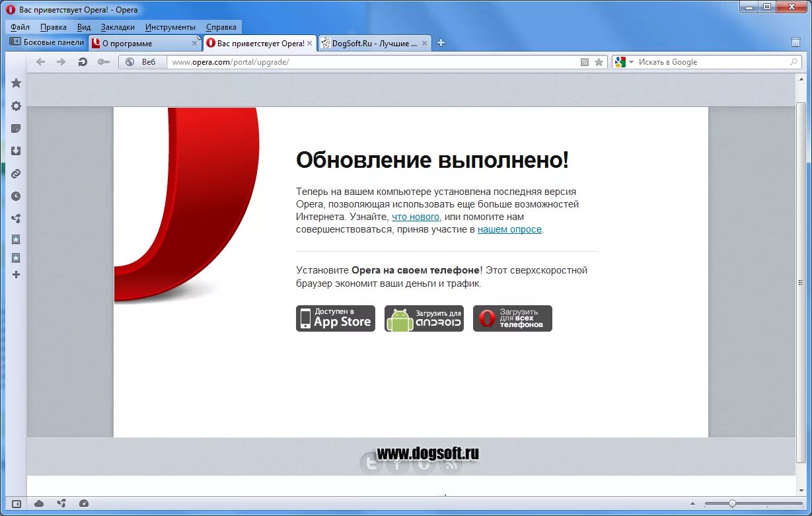Viewport: 812px width, 516px height.
Task: Bookmark page with address bar star
Action: click(x=599, y=62)
